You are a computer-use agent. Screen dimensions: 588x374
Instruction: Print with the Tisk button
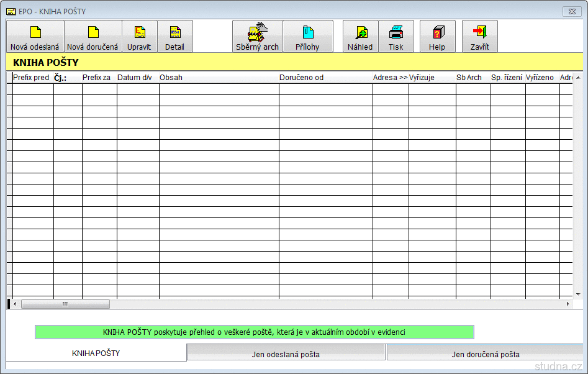(x=396, y=37)
